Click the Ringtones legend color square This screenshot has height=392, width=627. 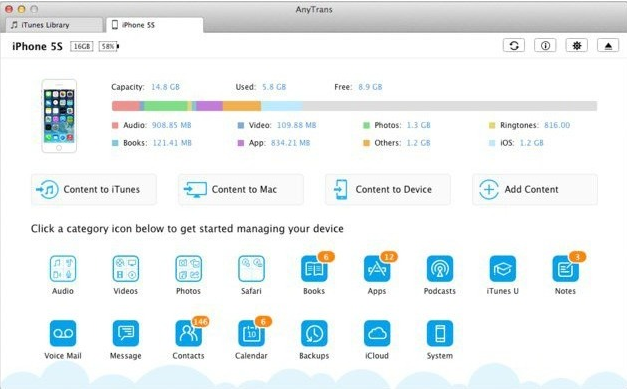492,126
